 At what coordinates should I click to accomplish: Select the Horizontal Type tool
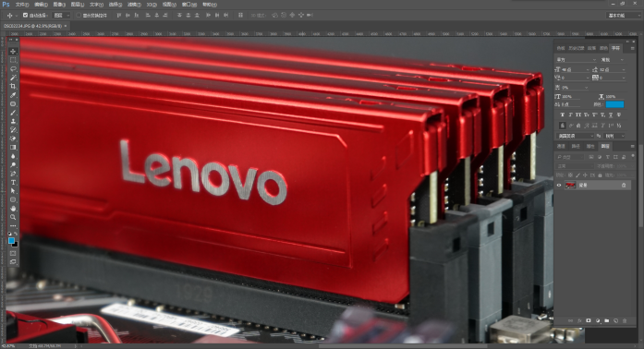[13, 182]
